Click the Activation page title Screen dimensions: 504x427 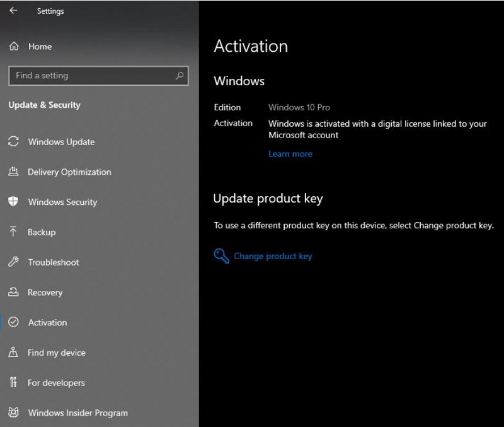(x=251, y=46)
